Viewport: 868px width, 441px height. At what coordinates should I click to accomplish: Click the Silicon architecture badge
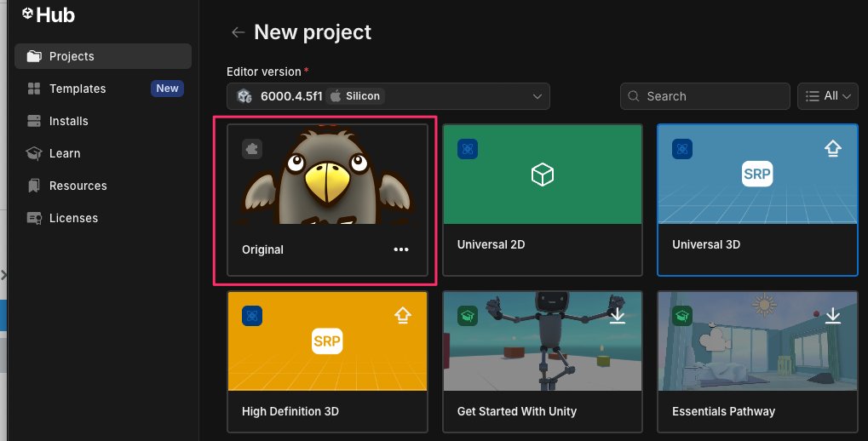(x=355, y=96)
